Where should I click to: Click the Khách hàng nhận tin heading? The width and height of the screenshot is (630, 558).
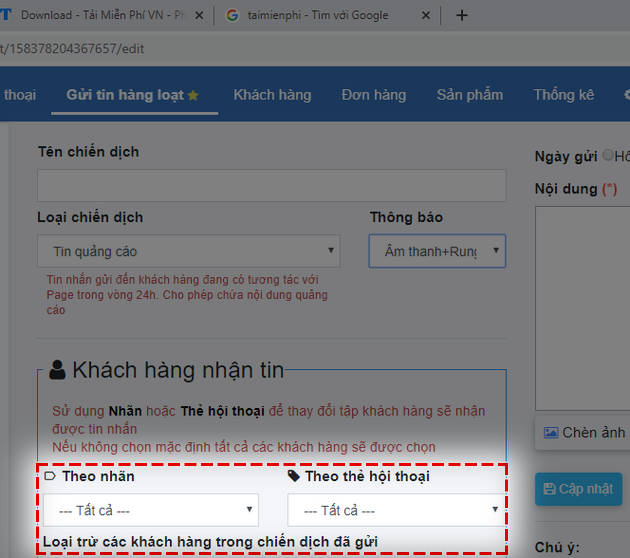point(178,370)
